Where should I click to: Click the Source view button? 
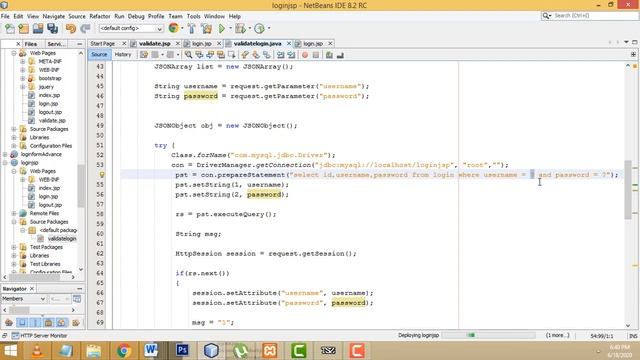[x=99, y=54]
